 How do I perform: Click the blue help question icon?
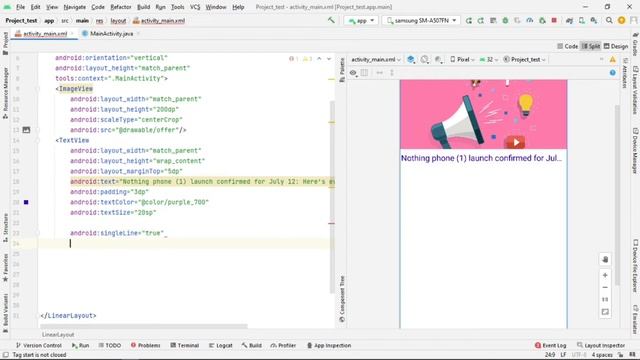coord(613,73)
